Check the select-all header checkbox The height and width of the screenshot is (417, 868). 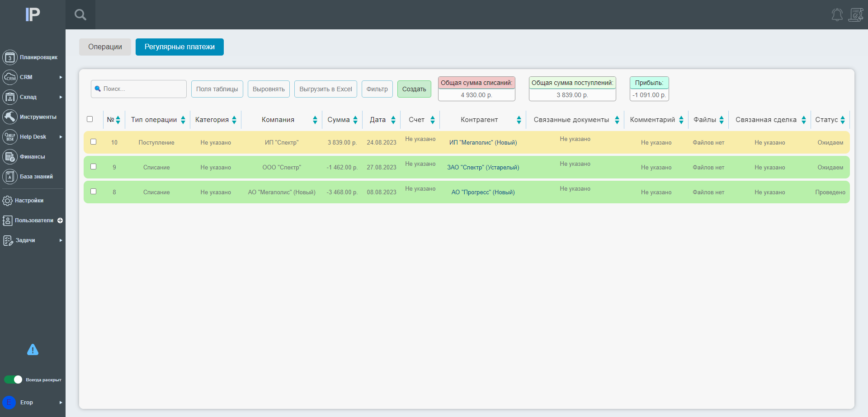(x=90, y=119)
